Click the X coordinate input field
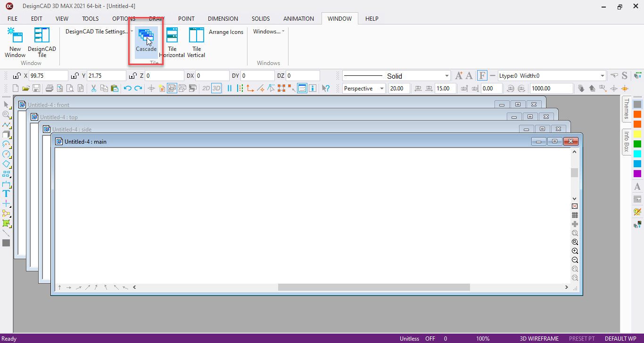The width and height of the screenshot is (644, 343). pos(49,75)
